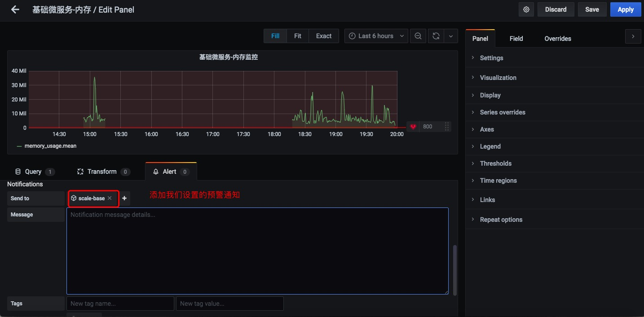Image resolution: width=644 pixels, height=317 pixels.
Task: Expand the Display section
Action: click(555, 95)
